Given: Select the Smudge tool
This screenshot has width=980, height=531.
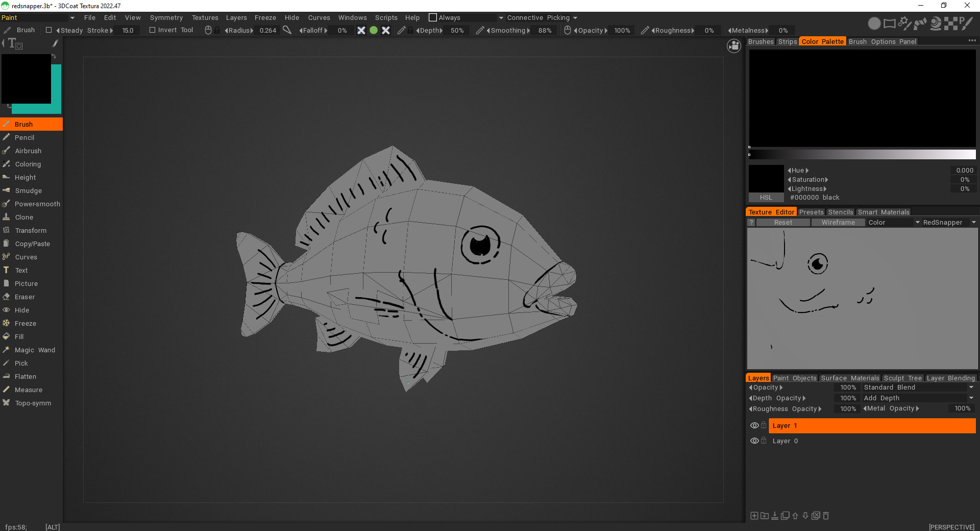Looking at the screenshot, I should point(31,190).
